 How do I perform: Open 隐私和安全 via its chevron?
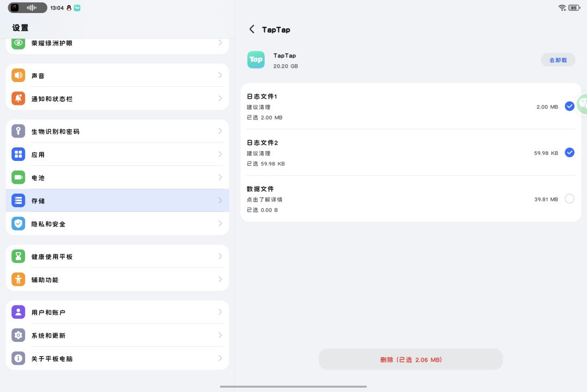point(220,224)
